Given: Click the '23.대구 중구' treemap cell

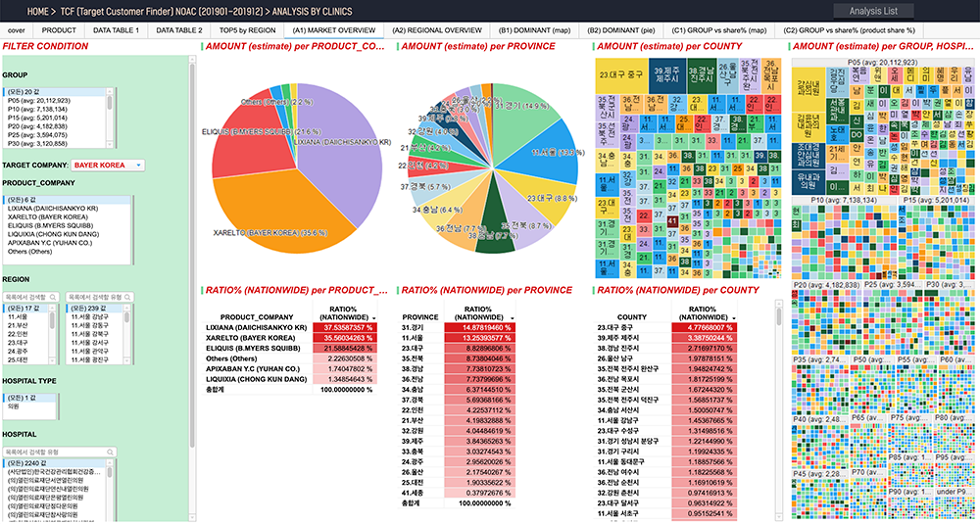Looking at the screenshot, I should 622,75.
